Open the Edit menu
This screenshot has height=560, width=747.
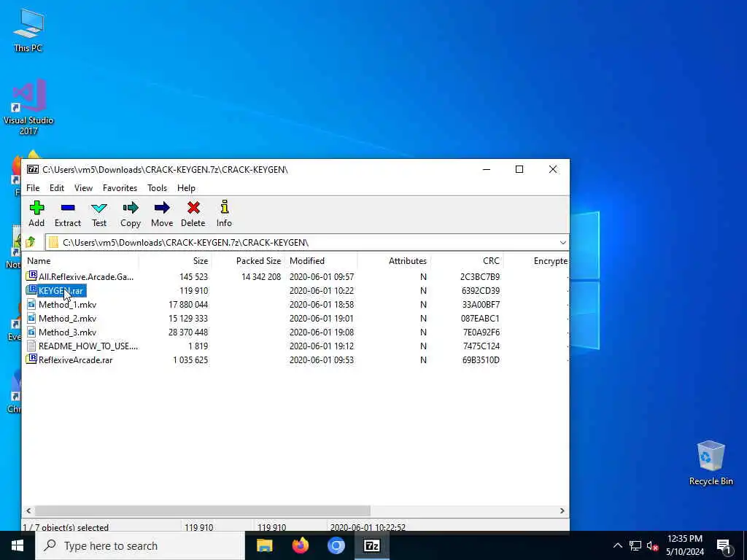(57, 188)
